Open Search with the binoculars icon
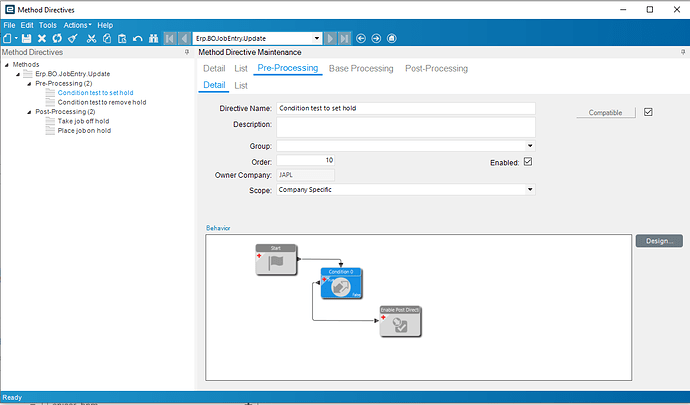Viewport: 690px width, 405px height. click(x=153, y=38)
